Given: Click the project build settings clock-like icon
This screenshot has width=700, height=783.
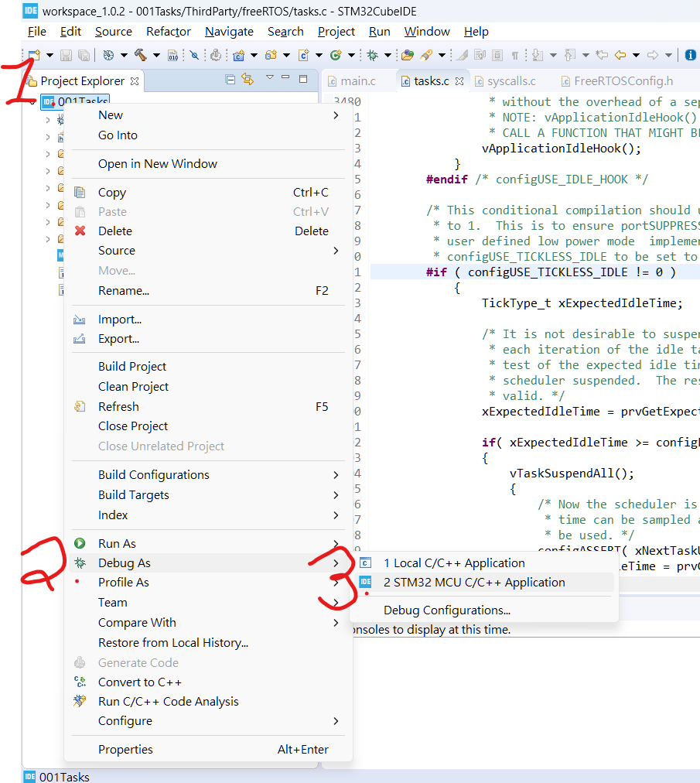Looking at the screenshot, I should [x=108, y=55].
